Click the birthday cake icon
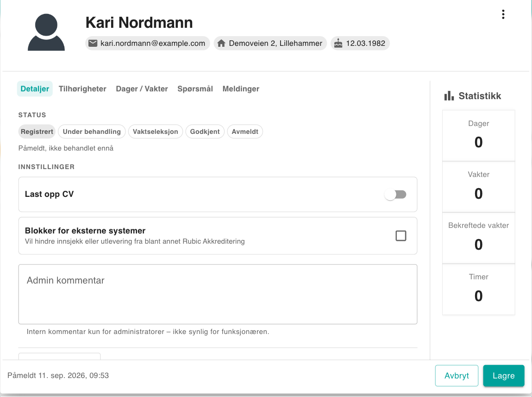 [338, 44]
